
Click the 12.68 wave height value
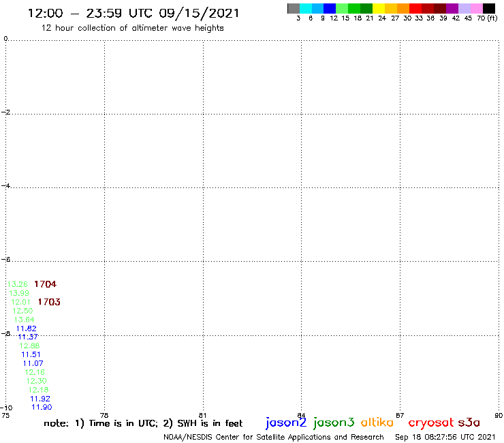29,346
